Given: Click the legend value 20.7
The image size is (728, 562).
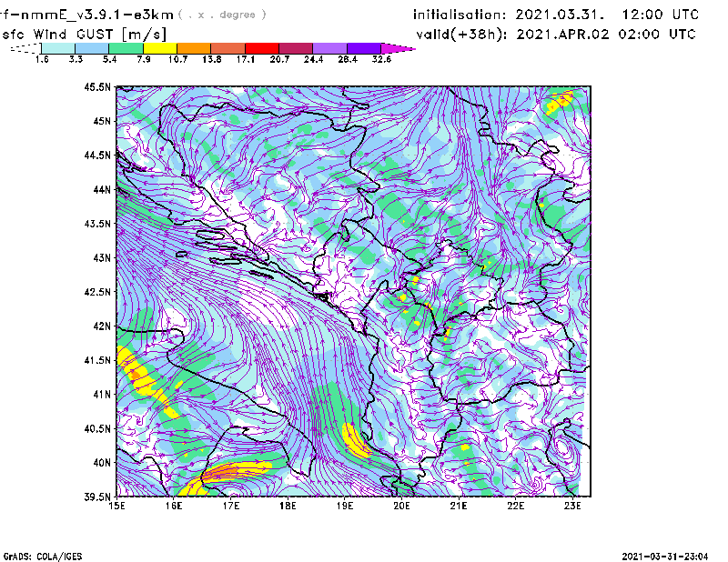Looking at the screenshot, I should 279,59.
